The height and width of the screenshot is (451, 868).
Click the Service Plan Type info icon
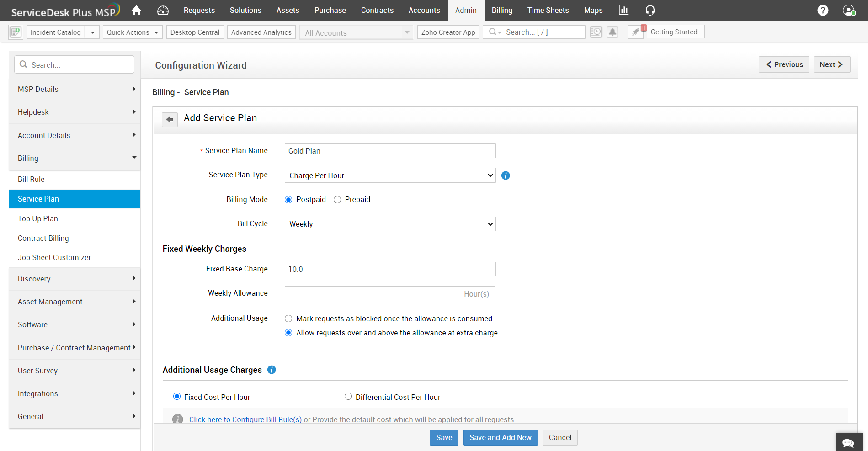point(506,175)
